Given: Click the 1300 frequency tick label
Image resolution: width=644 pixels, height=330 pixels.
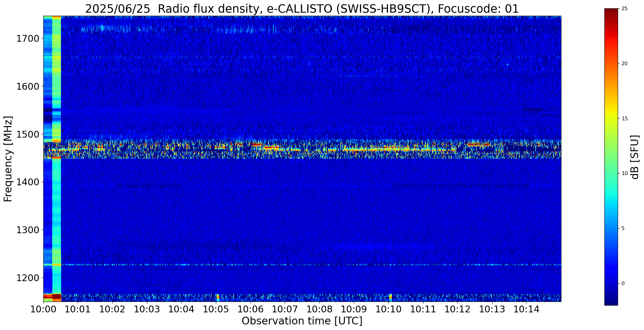Looking at the screenshot, I should [x=28, y=230].
